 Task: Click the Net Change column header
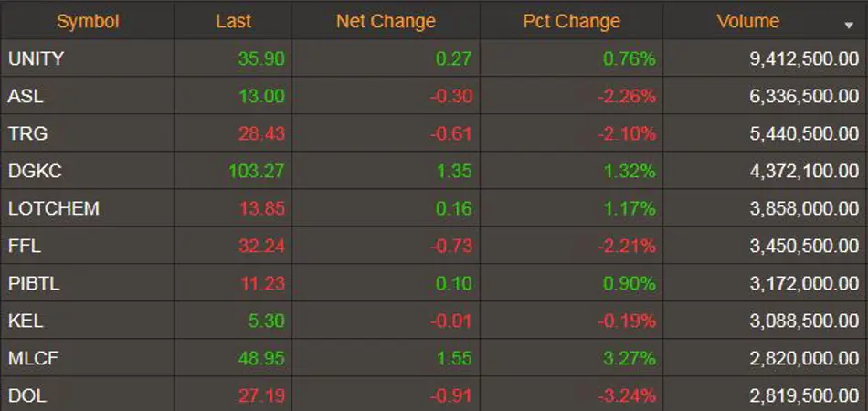[x=386, y=21]
